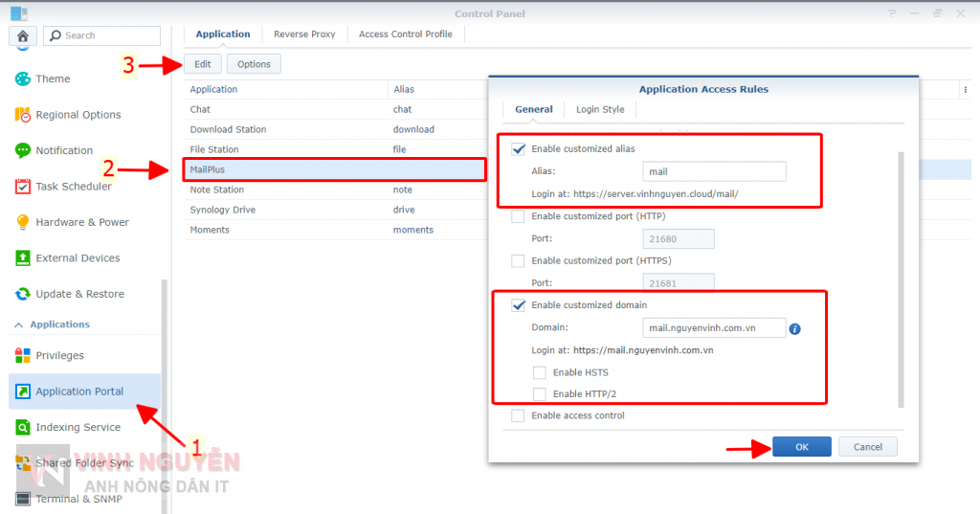
Task: Switch to the Login Style tab
Action: (600, 109)
